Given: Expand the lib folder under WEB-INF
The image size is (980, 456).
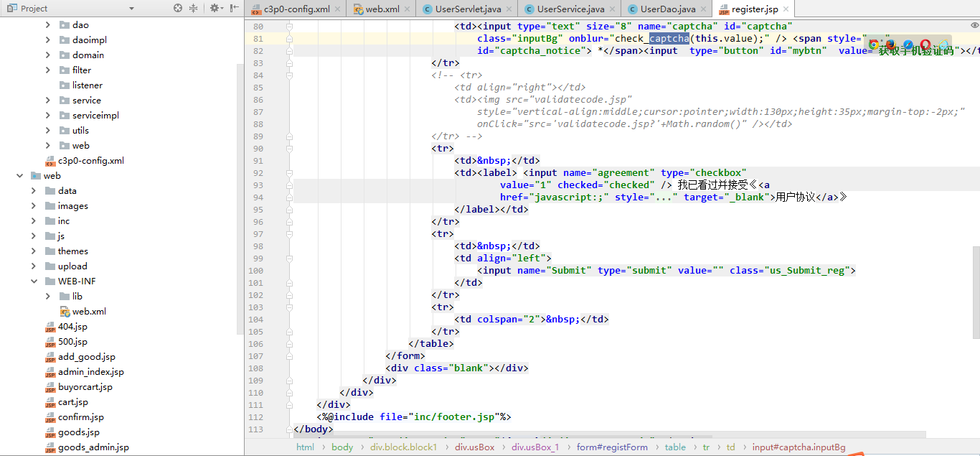Looking at the screenshot, I should (48, 296).
